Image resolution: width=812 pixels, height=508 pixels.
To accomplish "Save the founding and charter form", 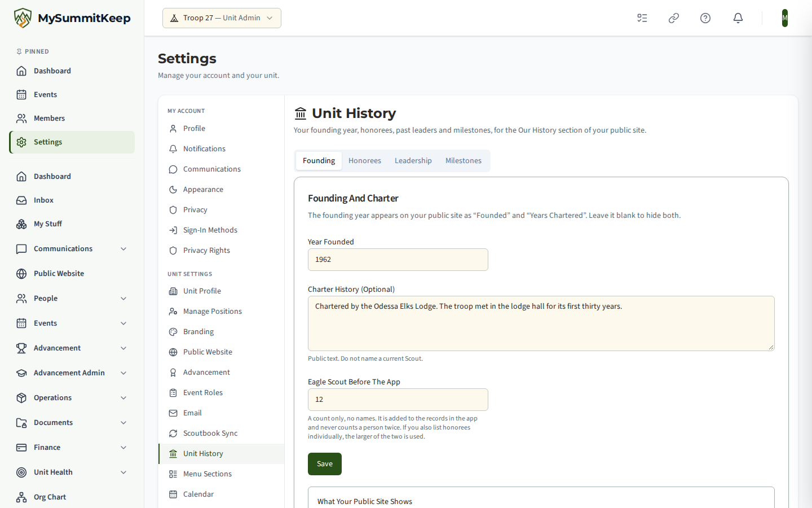I will pos(325,464).
